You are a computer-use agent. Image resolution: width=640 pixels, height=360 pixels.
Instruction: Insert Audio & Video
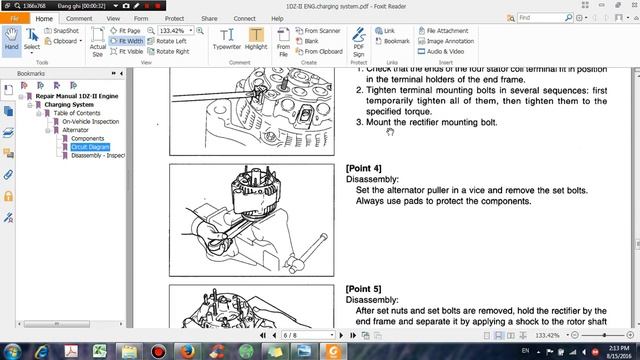[441, 51]
